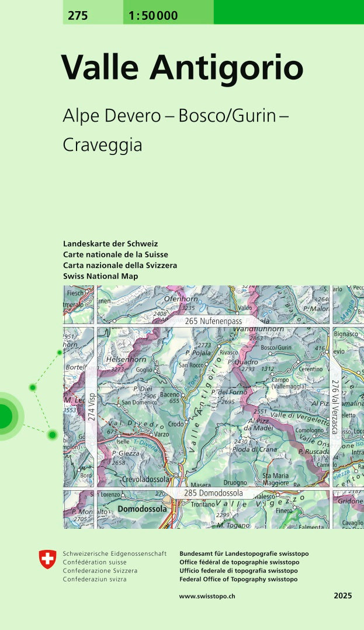
Task: Click the Swiss cross coat of arms
Action: click(x=48, y=559)
